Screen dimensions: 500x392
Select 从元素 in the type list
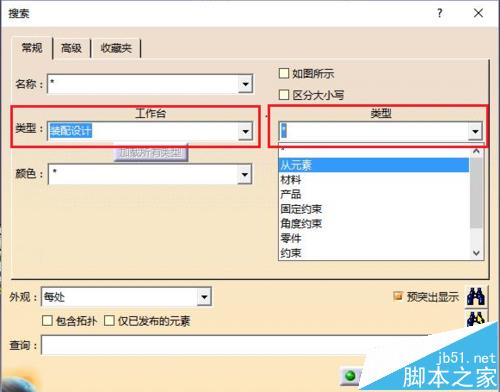coord(374,165)
